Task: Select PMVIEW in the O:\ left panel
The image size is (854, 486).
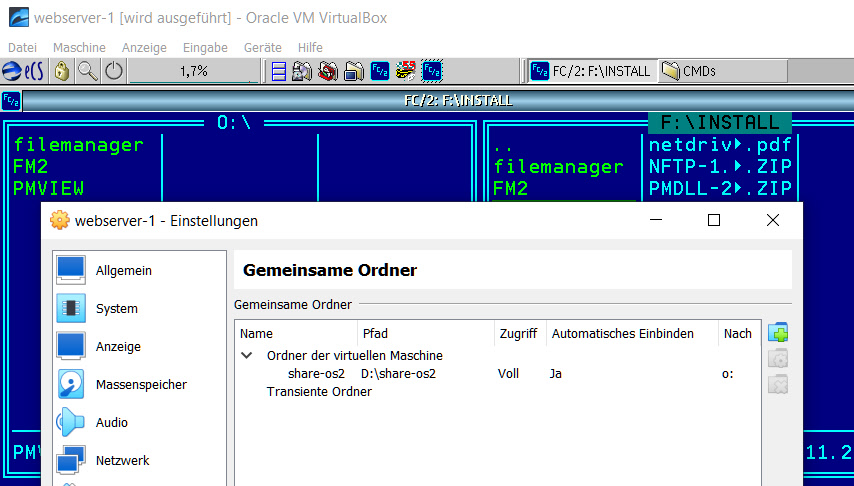Action: tap(48, 189)
